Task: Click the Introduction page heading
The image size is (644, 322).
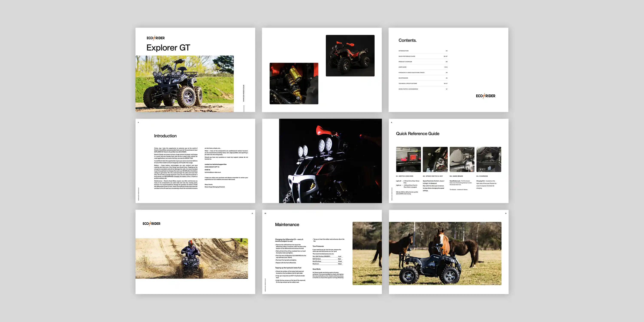Action: point(165,136)
